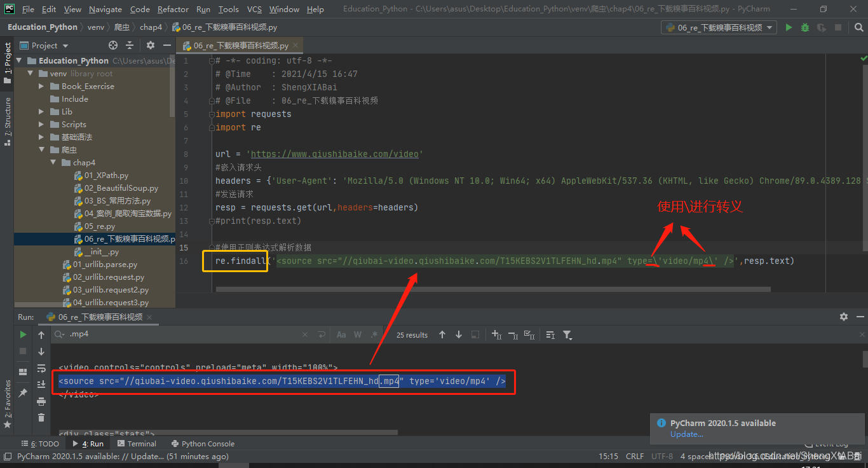Clear console output with trash icon
Screen dimensions: 868x468
point(41,418)
